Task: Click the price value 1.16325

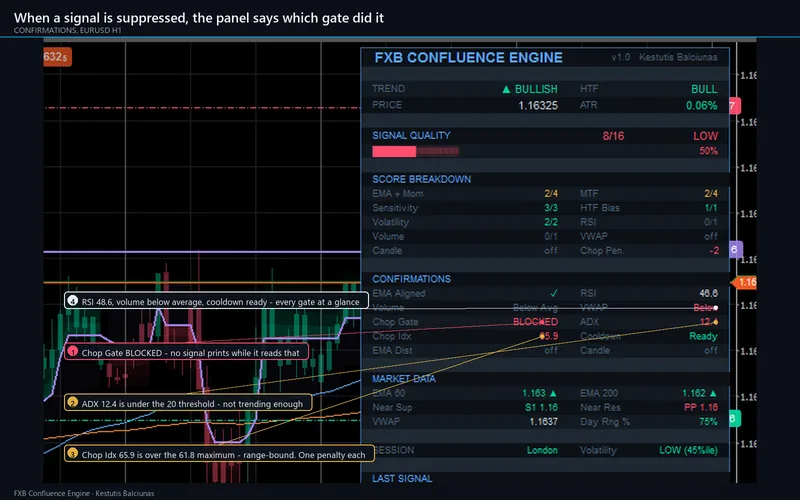Action: (x=538, y=106)
